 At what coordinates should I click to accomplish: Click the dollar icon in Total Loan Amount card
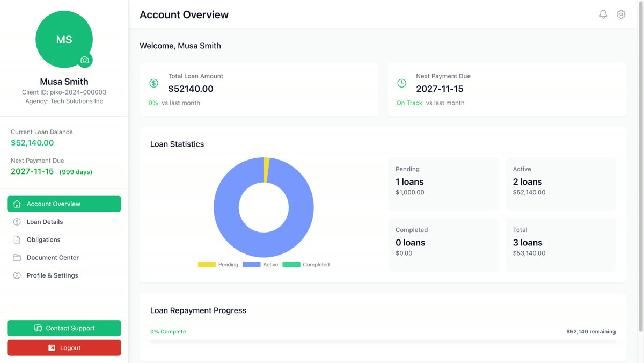(x=154, y=83)
